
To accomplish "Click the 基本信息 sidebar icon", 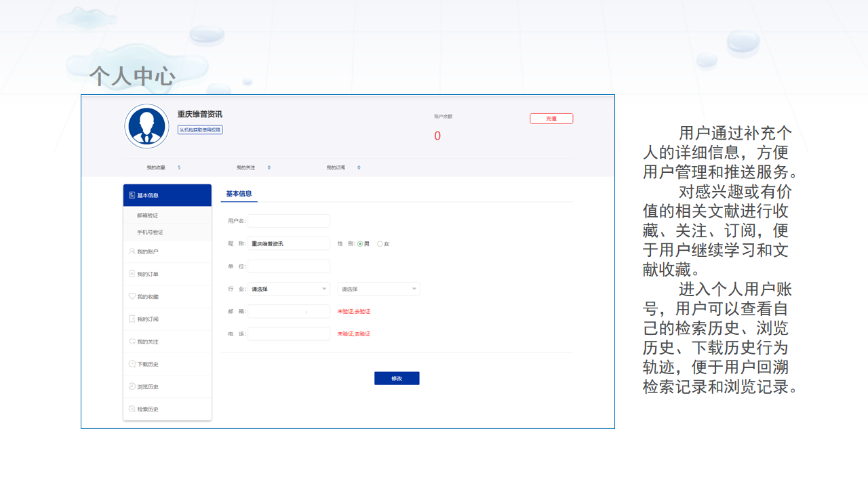I will pos(132,195).
